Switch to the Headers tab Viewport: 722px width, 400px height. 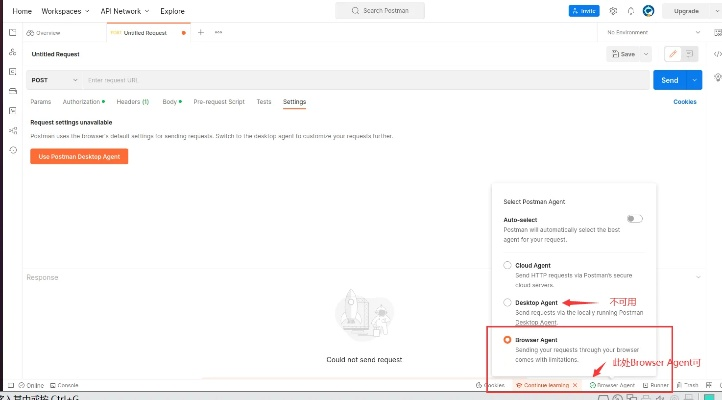[x=132, y=102]
